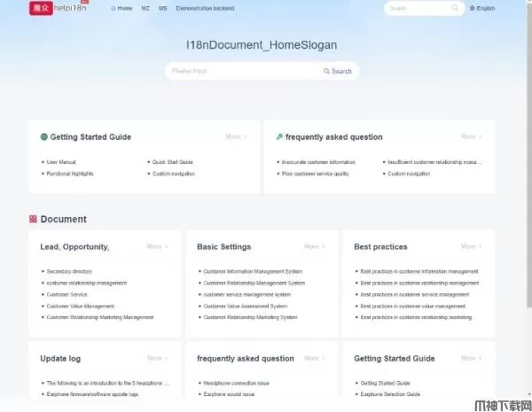
Task: Open Customer Relationship Marketing Management item
Action: click(100, 317)
